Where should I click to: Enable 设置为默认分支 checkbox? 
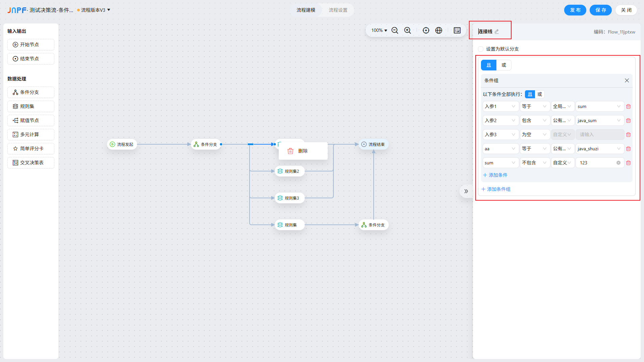[x=481, y=49]
